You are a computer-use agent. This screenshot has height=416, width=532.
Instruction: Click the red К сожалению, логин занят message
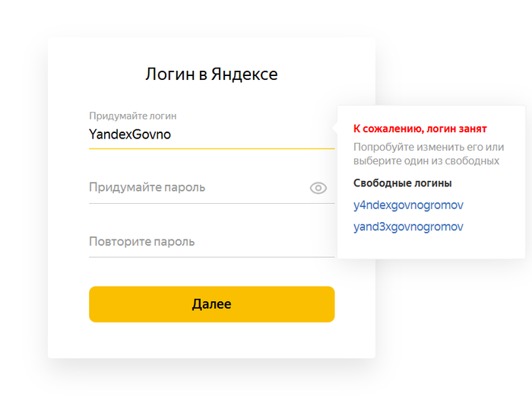pyautogui.click(x=420, y=129)
